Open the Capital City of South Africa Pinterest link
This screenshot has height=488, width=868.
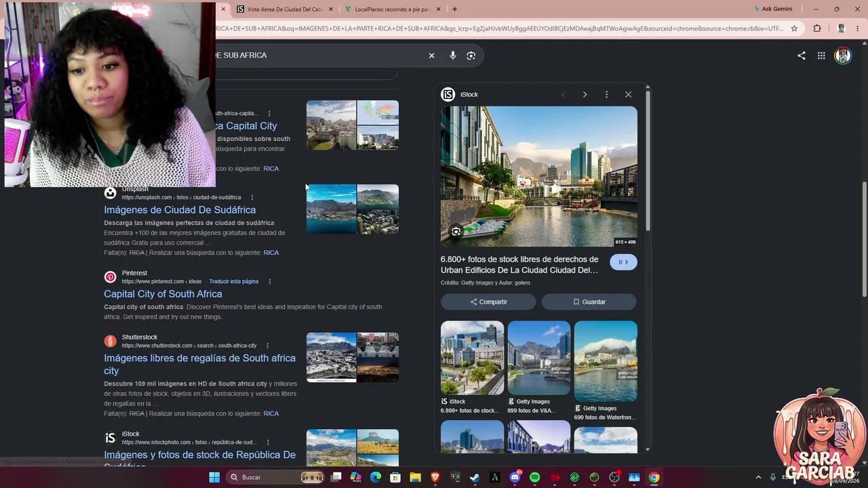(x=163, y=294)
